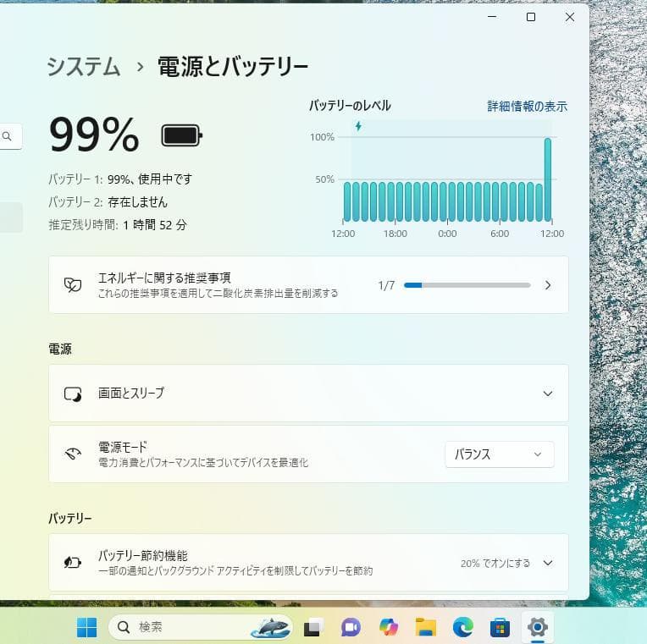Go back to システム breadcrumb

[84, 67]
